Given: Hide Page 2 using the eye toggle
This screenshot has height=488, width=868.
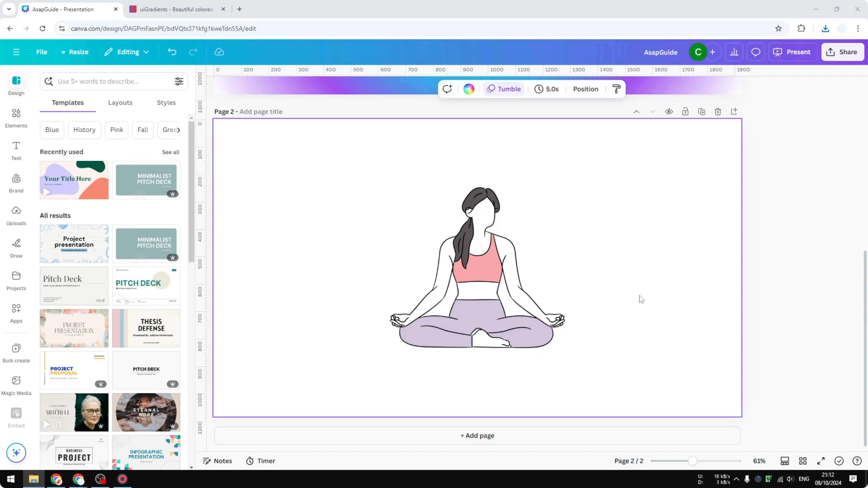Looking at the screenshot, I should [x=669, y=112].
